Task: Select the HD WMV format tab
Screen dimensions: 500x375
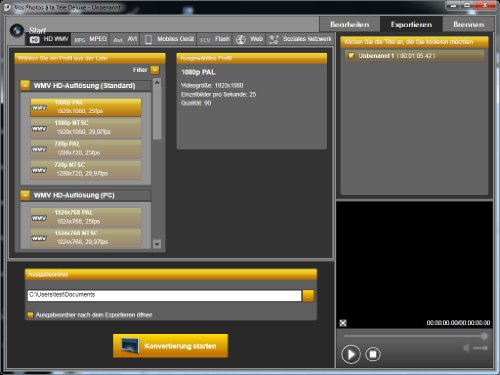Action: pos(49,39)
